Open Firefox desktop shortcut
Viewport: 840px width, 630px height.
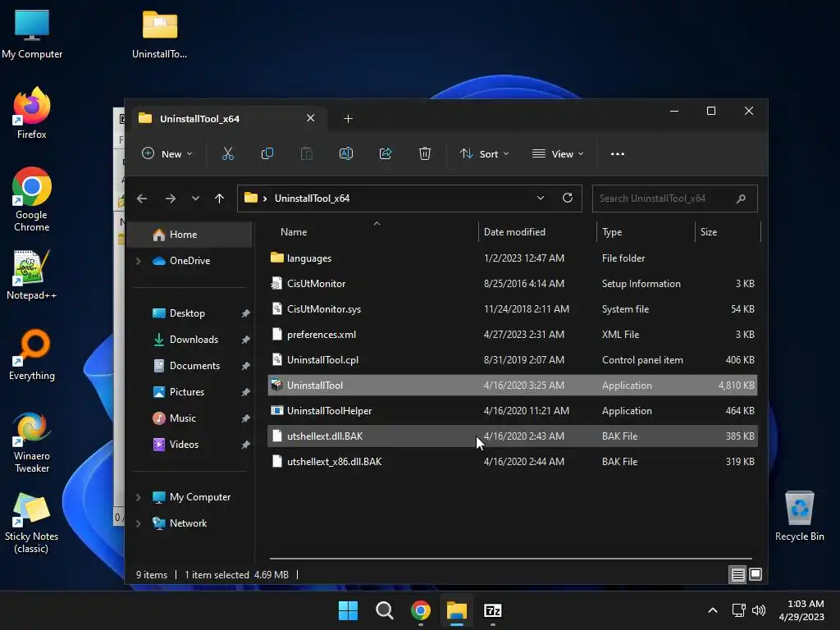[32, 113]
